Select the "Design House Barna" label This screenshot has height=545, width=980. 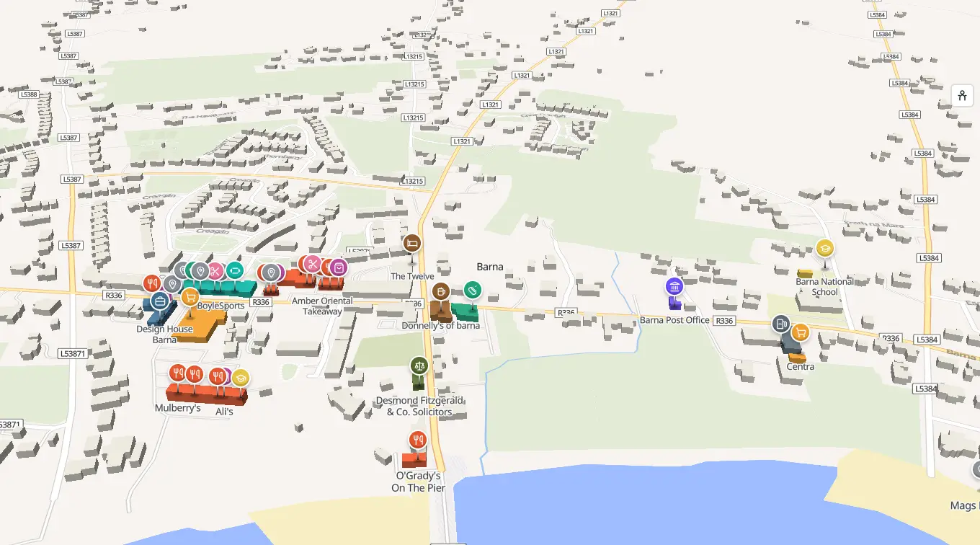click(x=164, y=334)
